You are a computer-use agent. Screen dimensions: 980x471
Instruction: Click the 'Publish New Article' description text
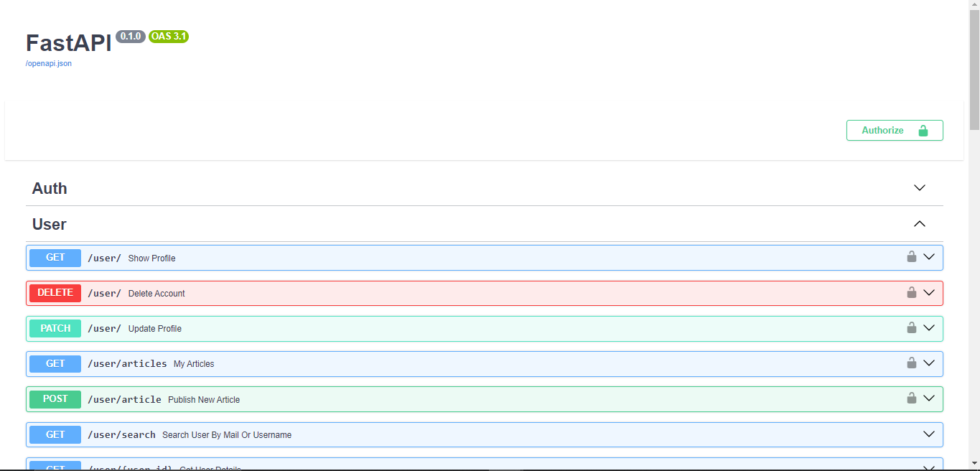(x=204, y=400)
